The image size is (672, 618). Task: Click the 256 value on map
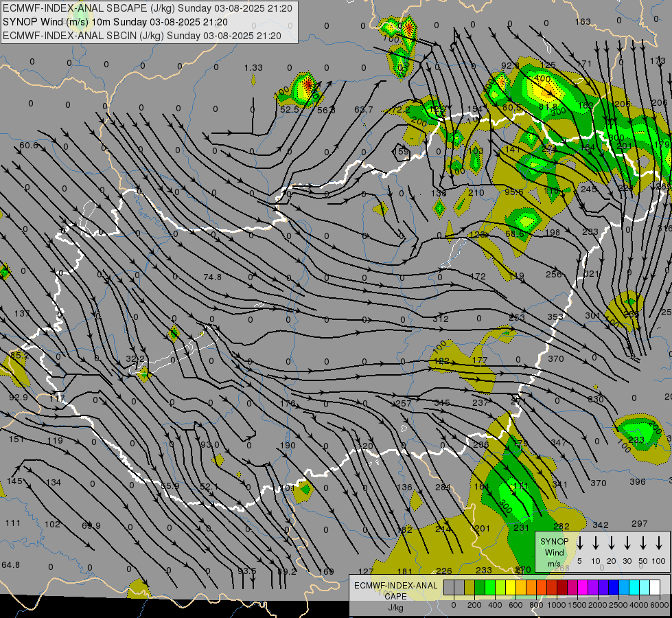pyautogui.click(x=554, y=274)
